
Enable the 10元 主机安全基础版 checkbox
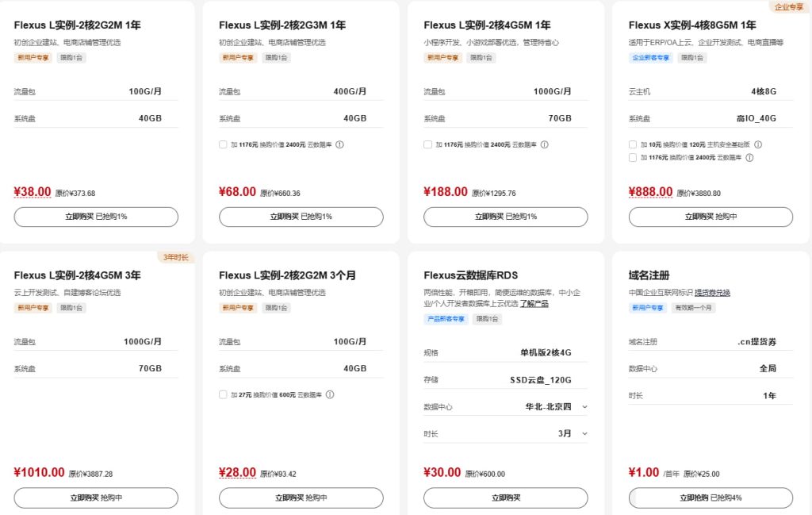point(633,145)
